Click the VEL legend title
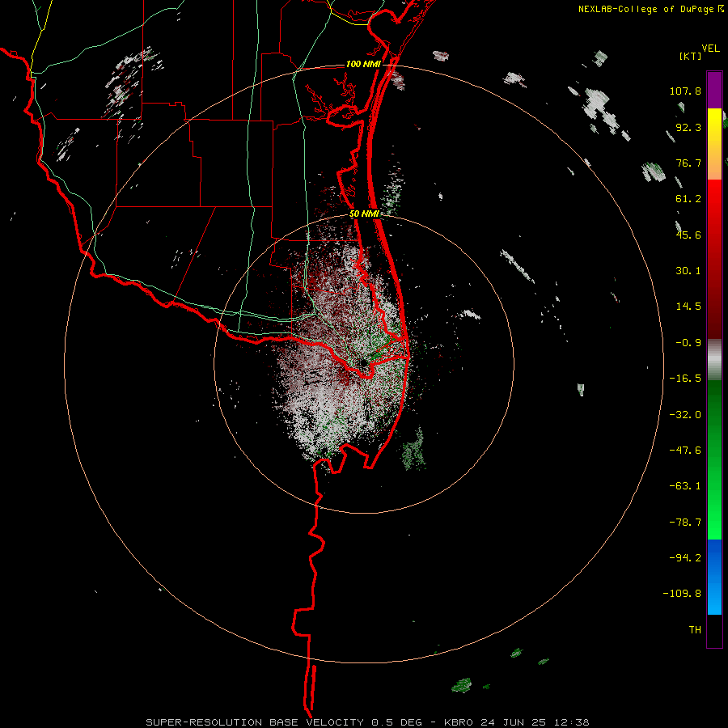This screenshot has height=728, width=728. [710, 49]
